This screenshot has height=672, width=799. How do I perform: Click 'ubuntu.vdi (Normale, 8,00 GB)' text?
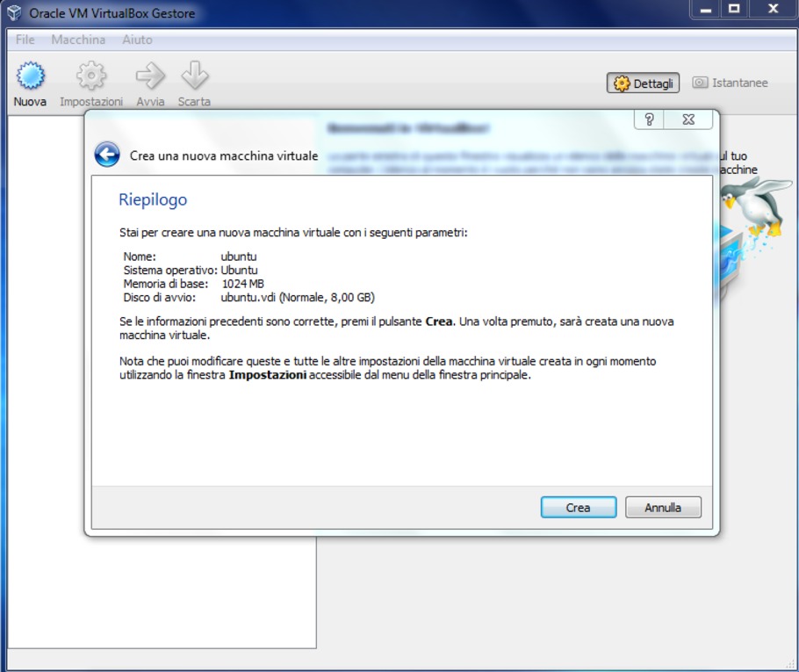click(298, 297)
